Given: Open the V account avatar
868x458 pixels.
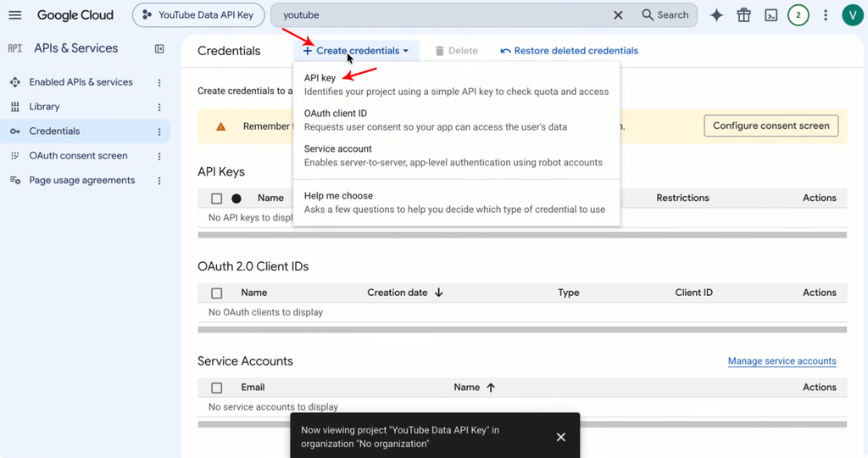Looking at the screenshot, I should pos(853,15).
